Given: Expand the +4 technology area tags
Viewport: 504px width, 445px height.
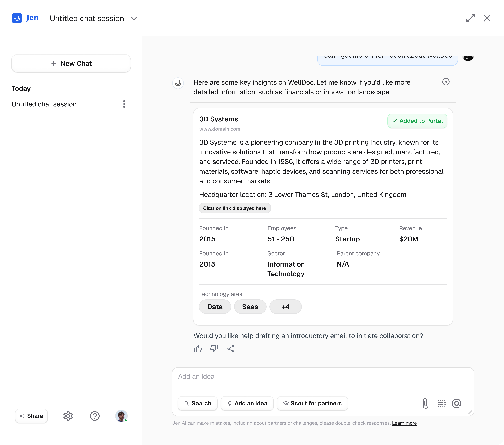Looking at the screenshot, I should [x=285, y=307].
